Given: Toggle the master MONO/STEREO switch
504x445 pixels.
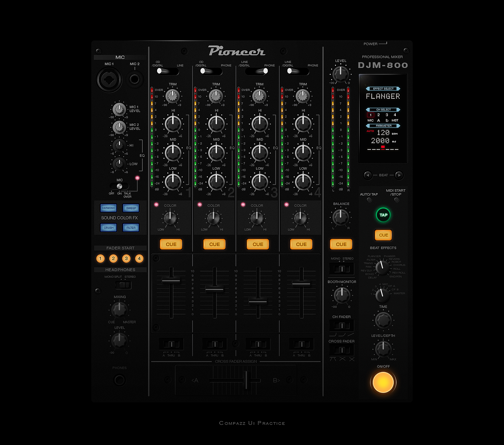Looking at the screenshot, I should [341, 269].
